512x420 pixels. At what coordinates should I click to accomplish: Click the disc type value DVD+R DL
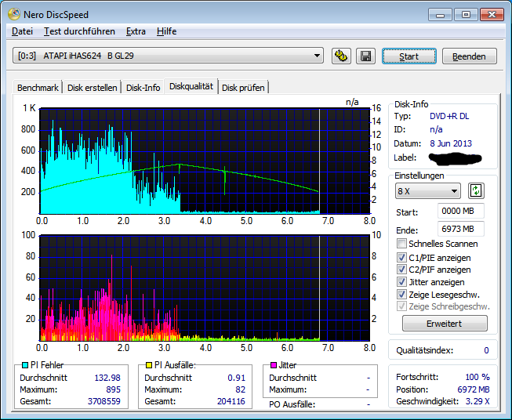(449, 116)
